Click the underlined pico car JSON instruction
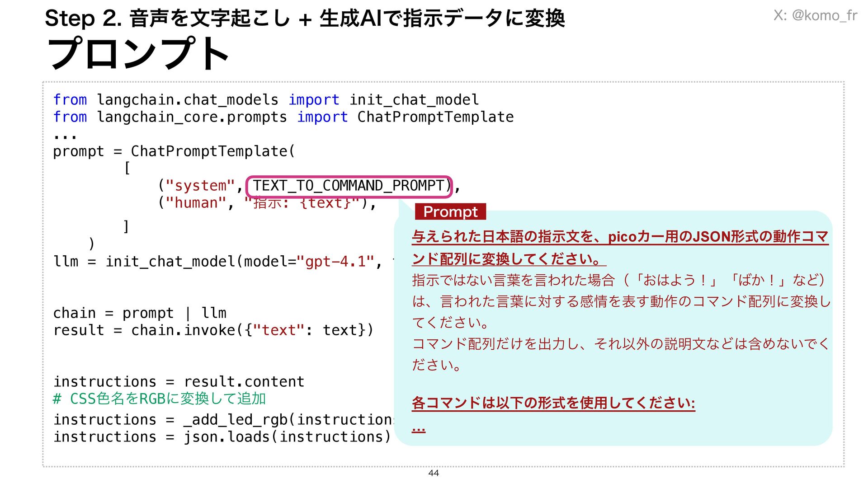 click(619, 237)
